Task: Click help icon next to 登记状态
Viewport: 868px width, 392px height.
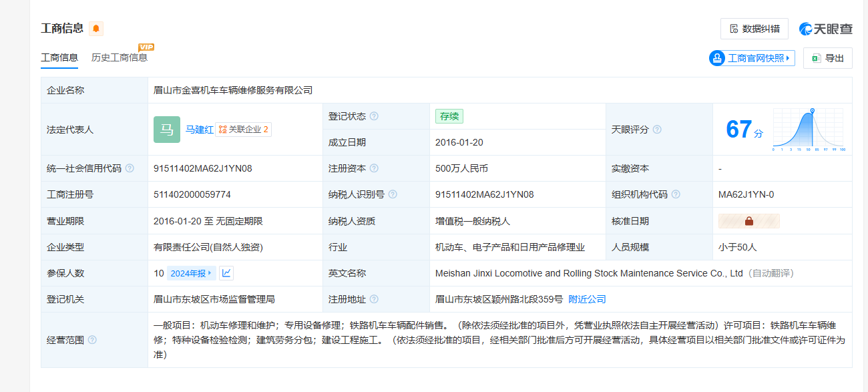Action: pos(374,116)
